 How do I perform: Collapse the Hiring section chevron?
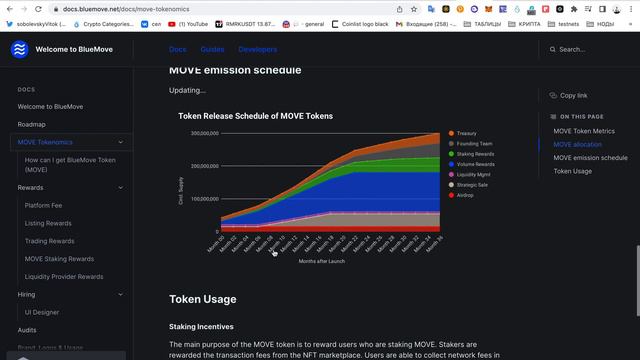tap(121, 295)
